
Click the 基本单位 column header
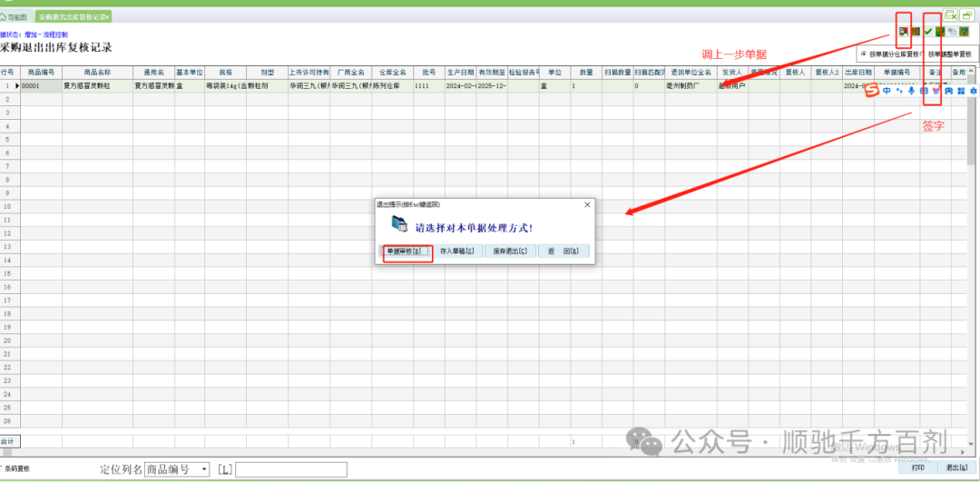190,73
